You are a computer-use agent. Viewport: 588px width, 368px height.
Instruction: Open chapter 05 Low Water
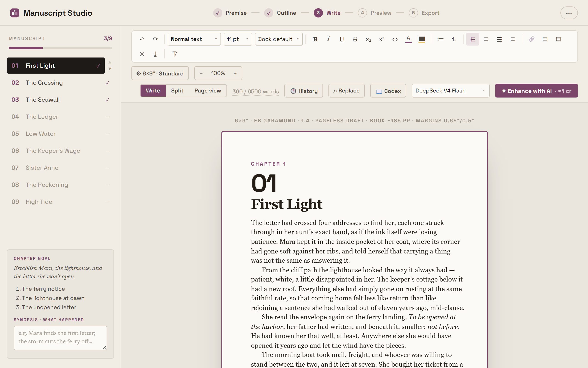(x=60, y=134)
